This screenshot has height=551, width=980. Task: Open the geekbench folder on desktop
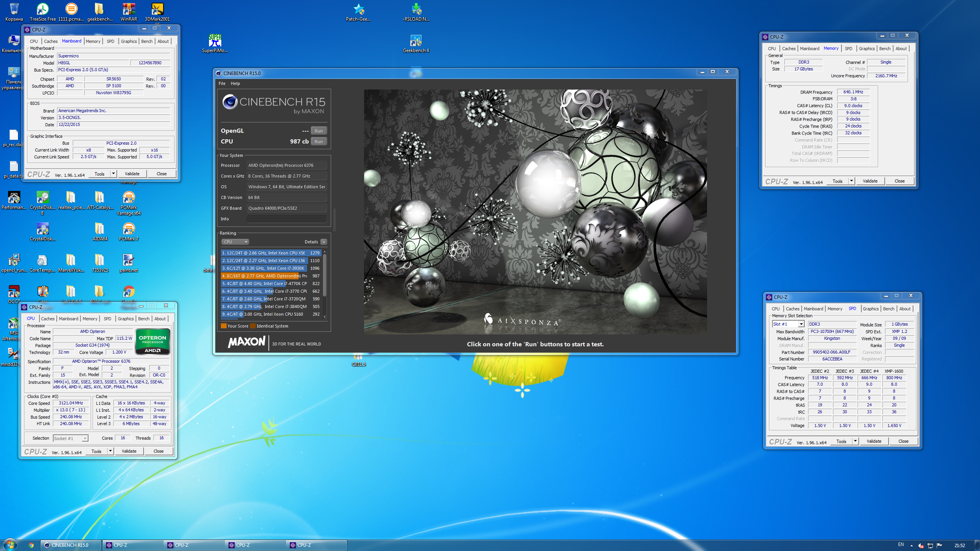click(x=100, y=11)
